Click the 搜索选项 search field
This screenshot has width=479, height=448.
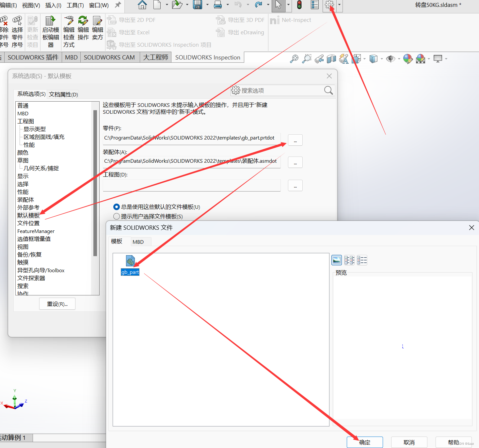[x=282, y=91]
